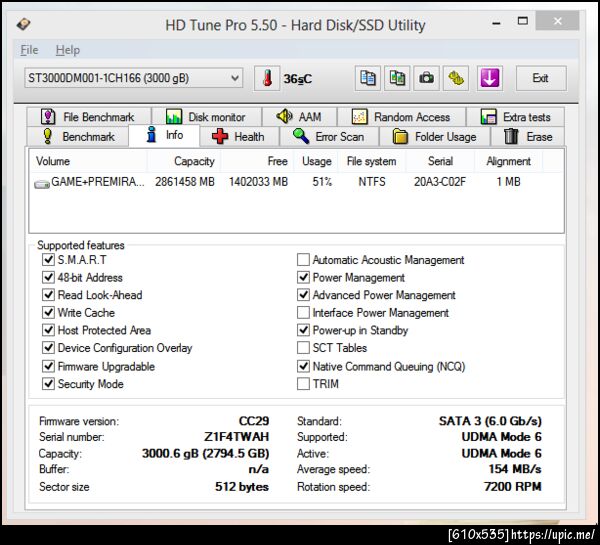The image size is (600, 545).
Task: Click the SATA 3 (6.0 Gb/s) standard value
Action: [x=490, y=421]
